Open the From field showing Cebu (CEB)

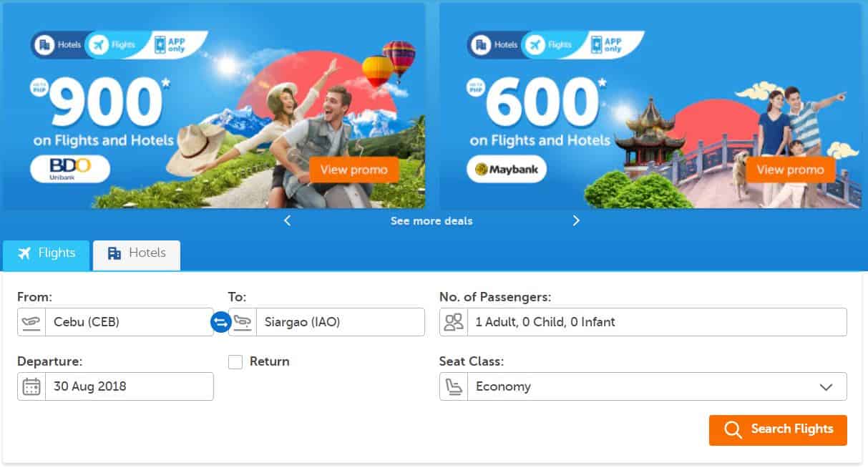115,322
